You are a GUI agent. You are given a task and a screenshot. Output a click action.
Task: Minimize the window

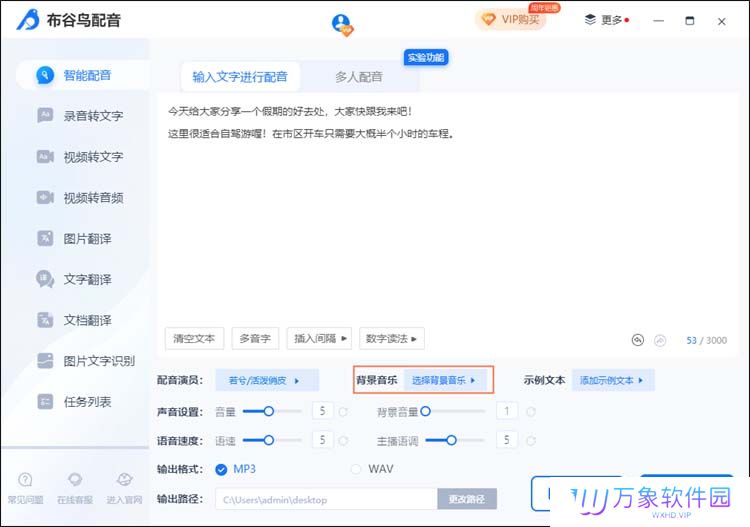[659, 21]
